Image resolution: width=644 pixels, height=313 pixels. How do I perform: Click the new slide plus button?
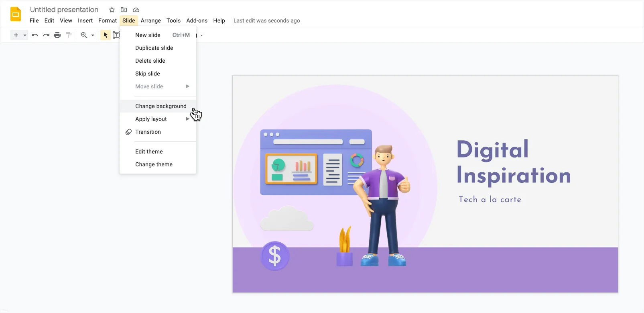[16, 35]
